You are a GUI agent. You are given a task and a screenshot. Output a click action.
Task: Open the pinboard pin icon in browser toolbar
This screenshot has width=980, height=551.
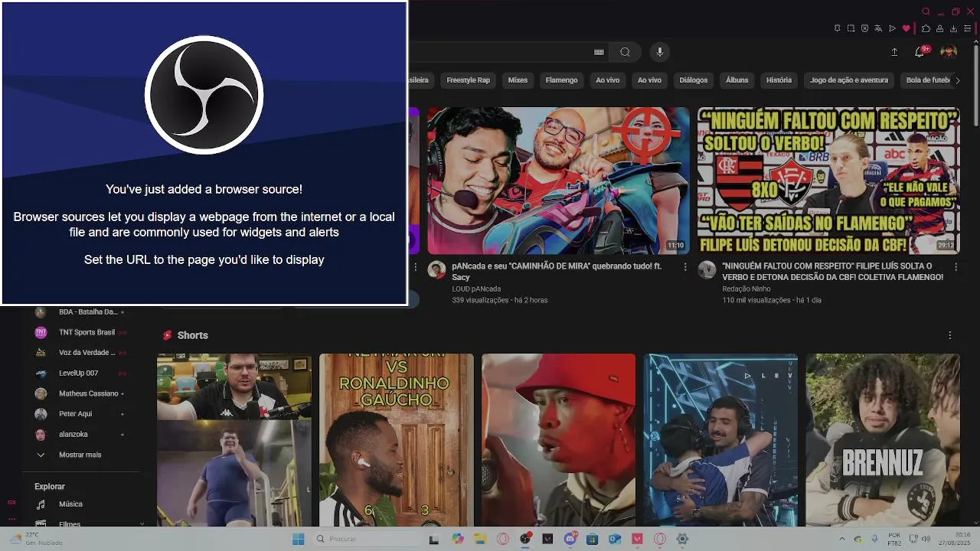(837, 28)
